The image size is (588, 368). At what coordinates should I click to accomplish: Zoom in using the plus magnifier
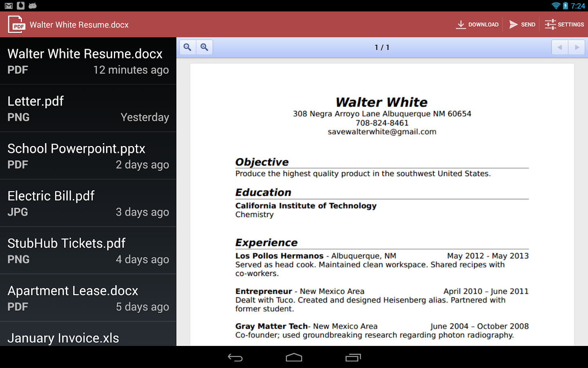click(205, 47)
